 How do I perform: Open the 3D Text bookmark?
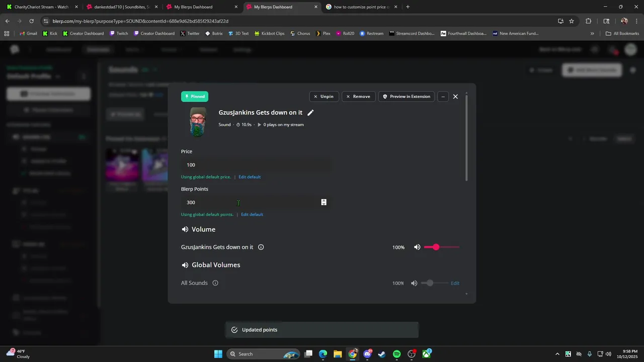tap(238, 34)
